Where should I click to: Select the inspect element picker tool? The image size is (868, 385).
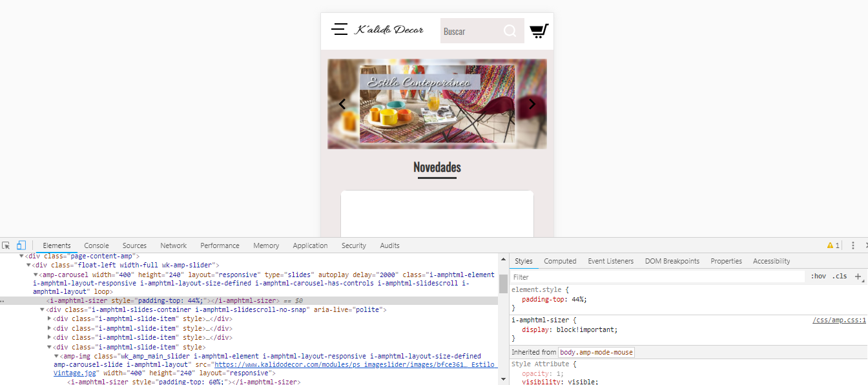click(6, 245)
